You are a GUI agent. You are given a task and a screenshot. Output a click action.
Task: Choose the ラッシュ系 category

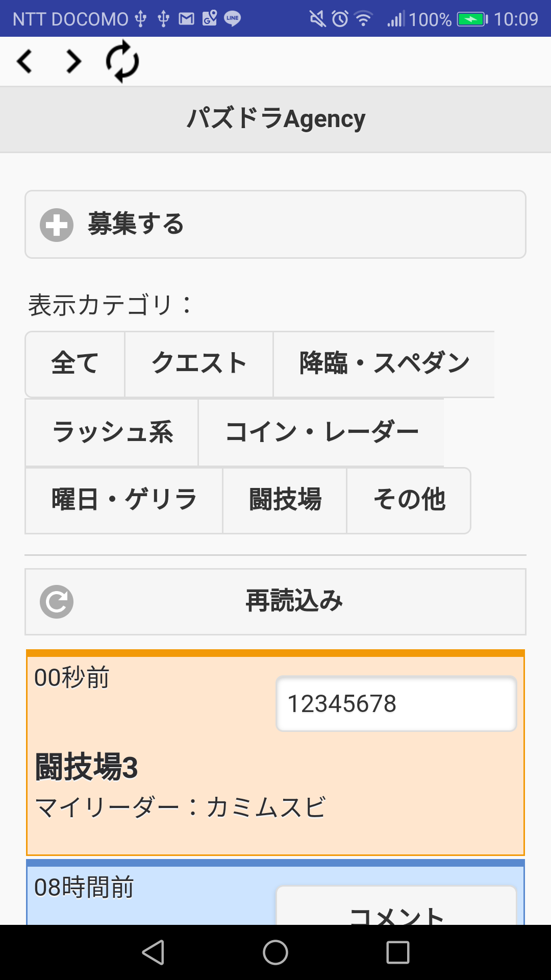tap(112, 432)
